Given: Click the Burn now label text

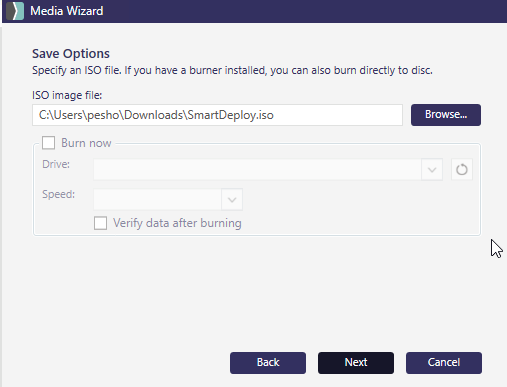Looking at the screenshot, I should coord(86,143).
